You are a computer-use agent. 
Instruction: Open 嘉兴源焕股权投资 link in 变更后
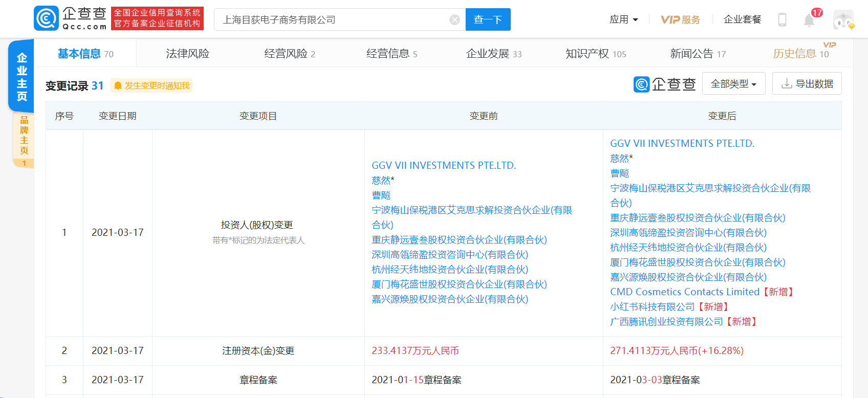[x=688, y=277]
